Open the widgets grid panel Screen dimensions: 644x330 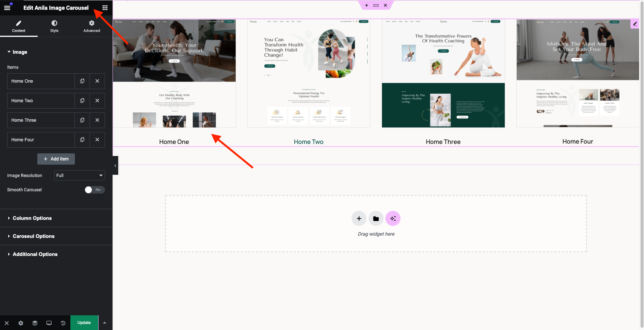pos(105,8)
